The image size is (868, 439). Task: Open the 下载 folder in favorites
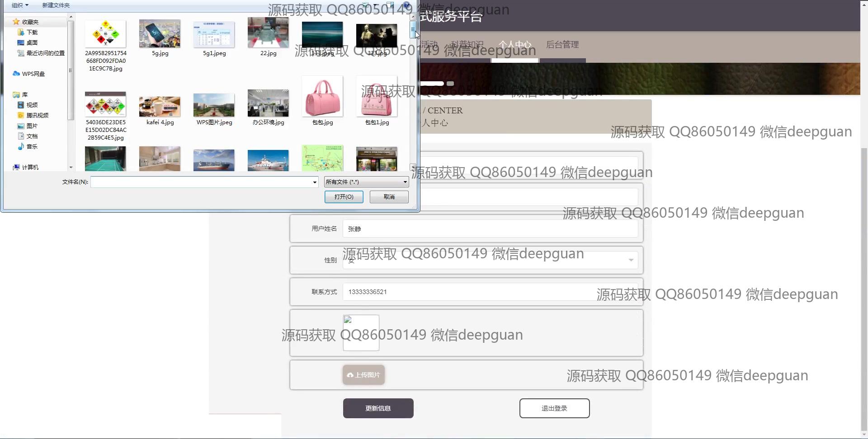tap(32, 33)
